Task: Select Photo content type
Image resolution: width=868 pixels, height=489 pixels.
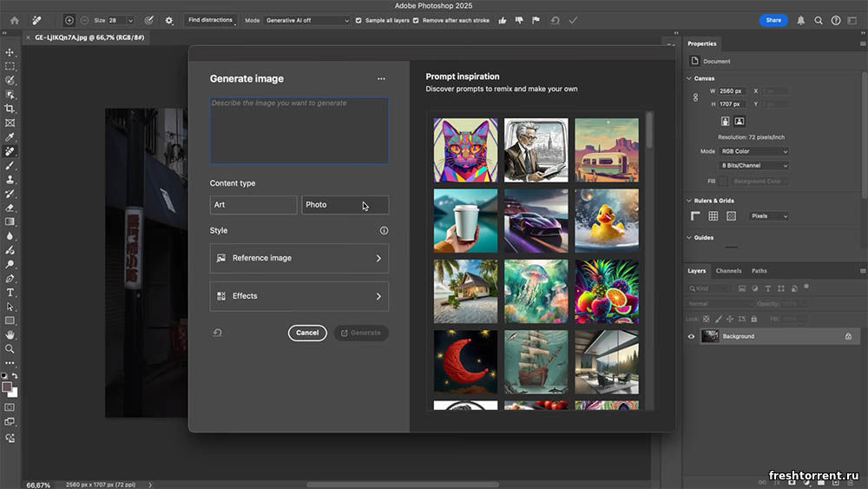Action: point(345,205)
